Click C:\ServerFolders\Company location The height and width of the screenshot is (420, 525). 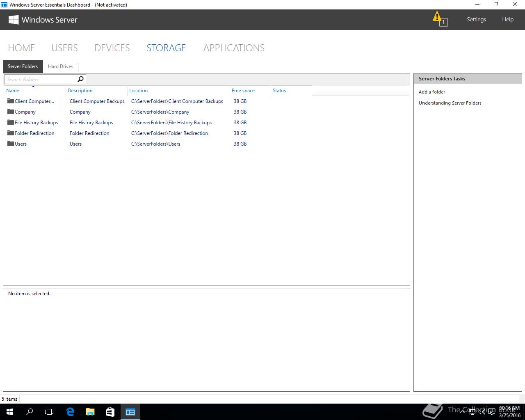pos(160,112)
